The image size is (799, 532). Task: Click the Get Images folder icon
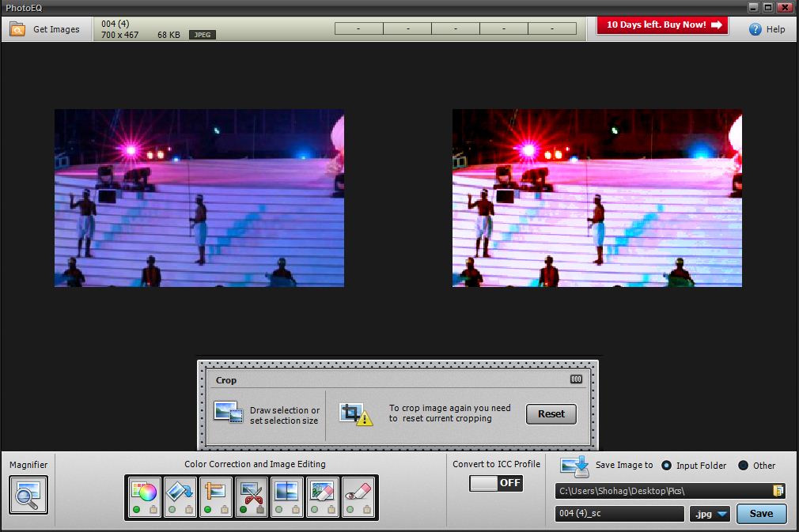coord(17,29)
